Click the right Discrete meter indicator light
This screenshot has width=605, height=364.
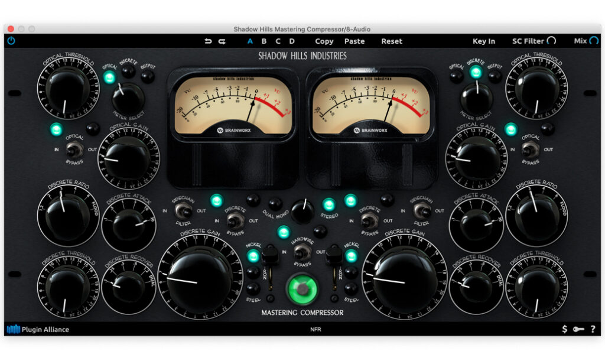pyautogui.click(x=476, y=72)
